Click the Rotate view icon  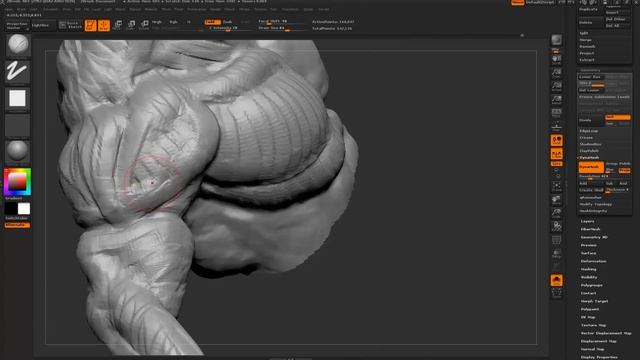557,226
